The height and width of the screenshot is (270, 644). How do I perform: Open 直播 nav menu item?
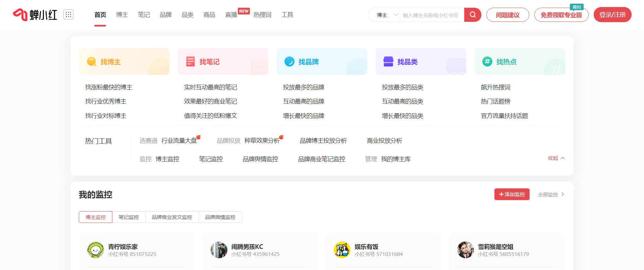tap(231, 15)
